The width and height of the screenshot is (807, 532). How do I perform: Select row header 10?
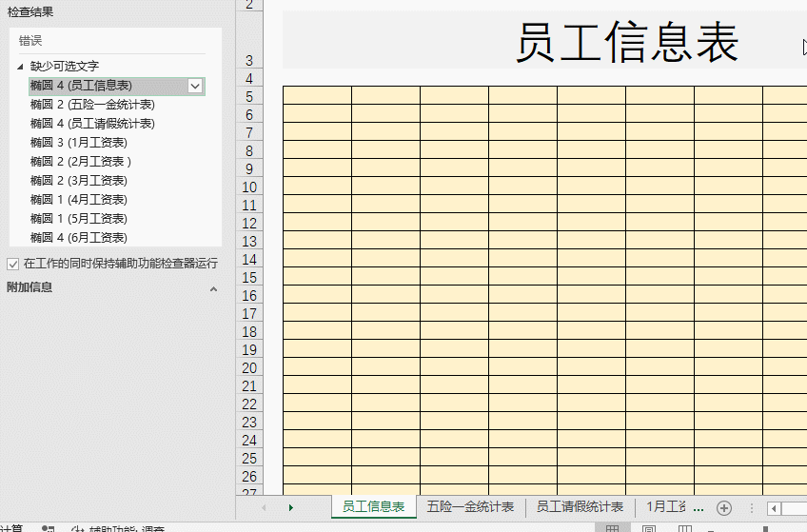pyautogui.click(x=249, y=187)
